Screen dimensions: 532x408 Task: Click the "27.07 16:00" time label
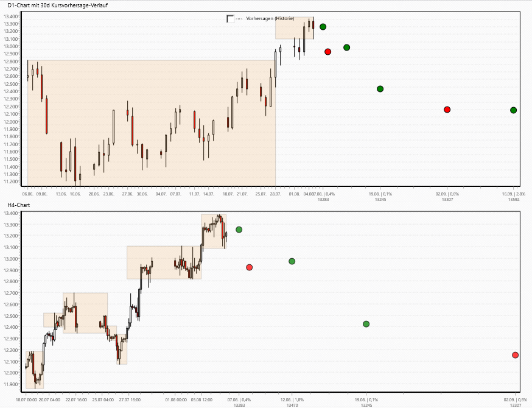(130, 400)
